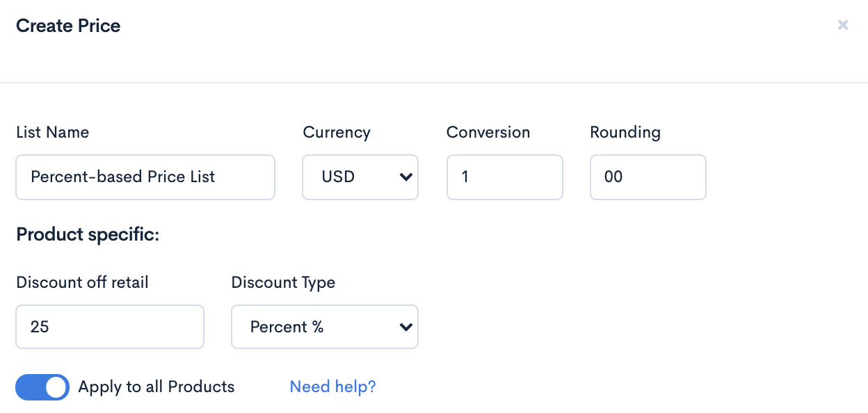
Task: Open the Need help? link
Action: [x=332, y=387]
